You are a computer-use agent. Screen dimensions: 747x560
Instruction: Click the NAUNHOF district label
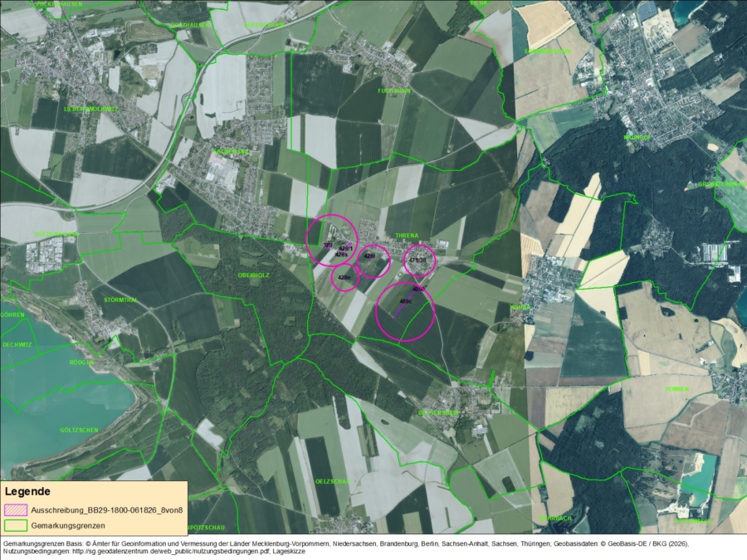637,138
